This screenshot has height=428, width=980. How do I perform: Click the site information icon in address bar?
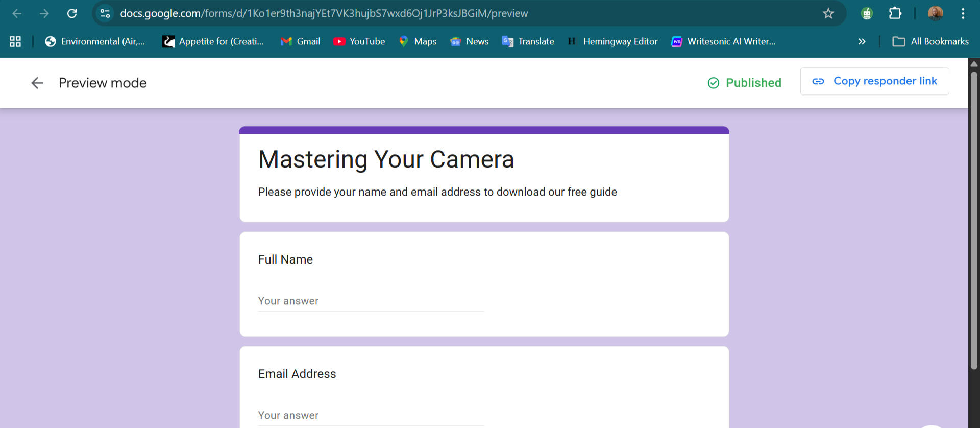click(x=105, y=13)
